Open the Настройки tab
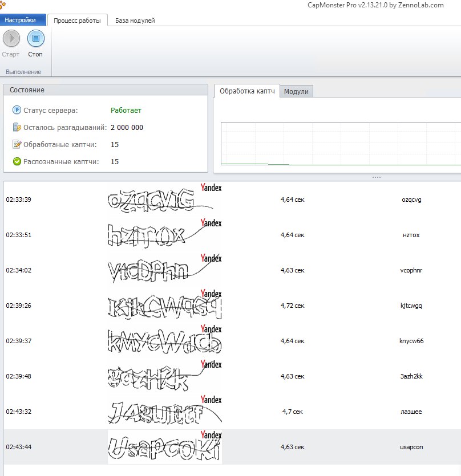This screenshot has width=461, height=476. [x=23, y=20]
